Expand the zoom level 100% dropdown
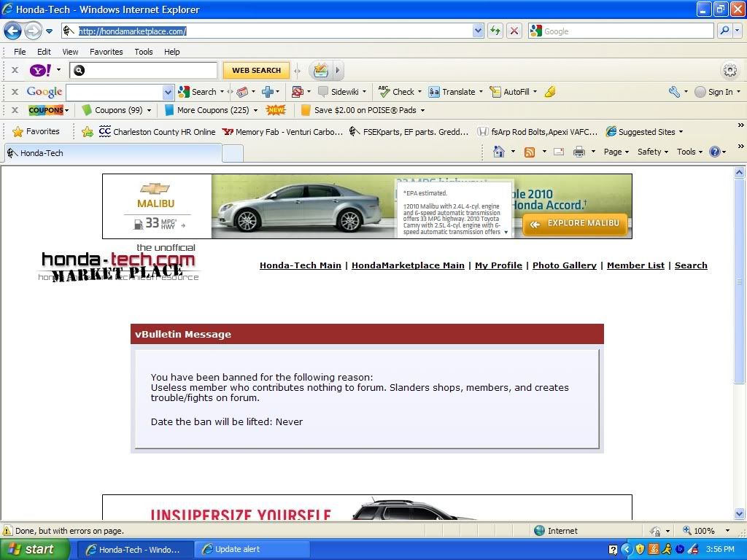This screenshot has height=560, width=747. click(727, 531)
